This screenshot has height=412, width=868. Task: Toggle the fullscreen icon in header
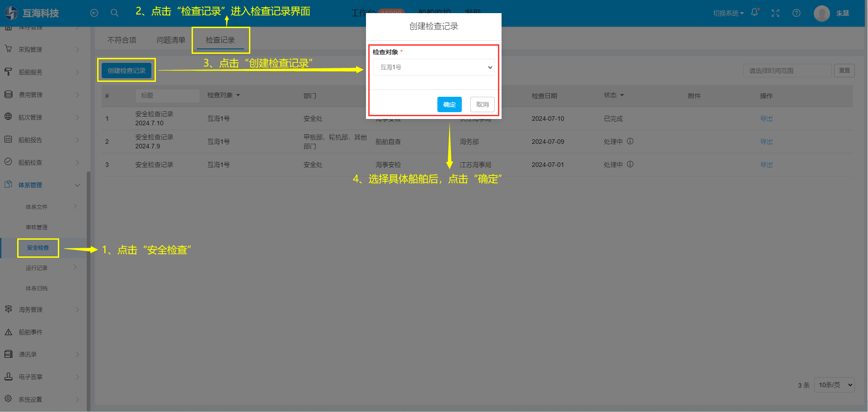coord(775,13)
